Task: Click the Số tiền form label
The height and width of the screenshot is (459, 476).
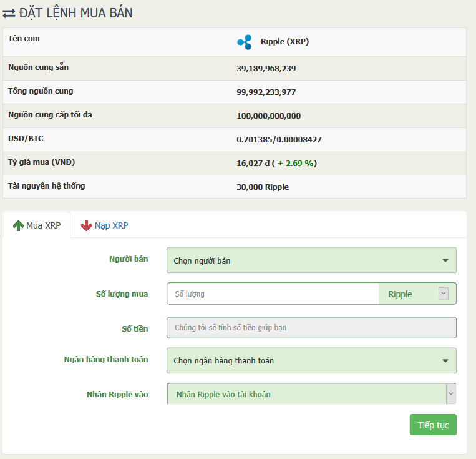Action: coord(135,329)
